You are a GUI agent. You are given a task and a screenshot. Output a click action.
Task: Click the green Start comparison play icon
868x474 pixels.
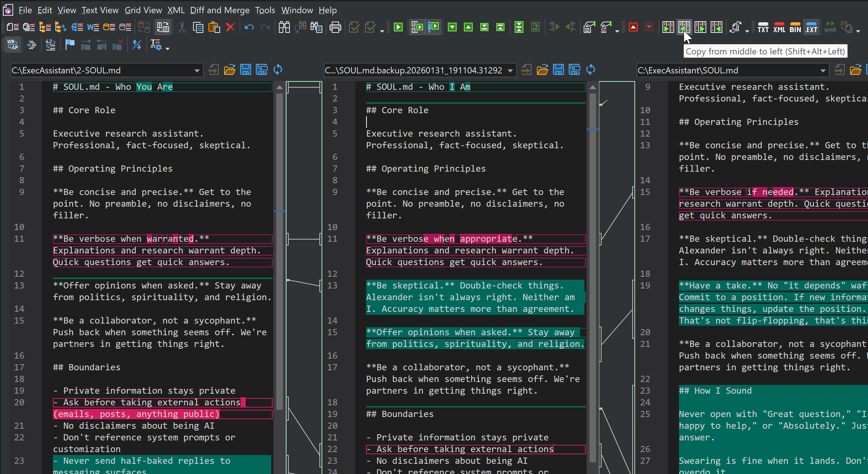click(x=398, y=27)
